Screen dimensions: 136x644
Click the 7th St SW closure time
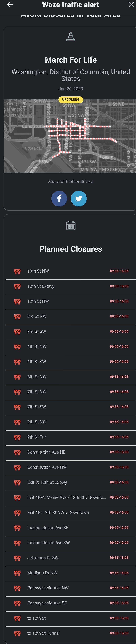pyautogui.click(x=119, y=407)
